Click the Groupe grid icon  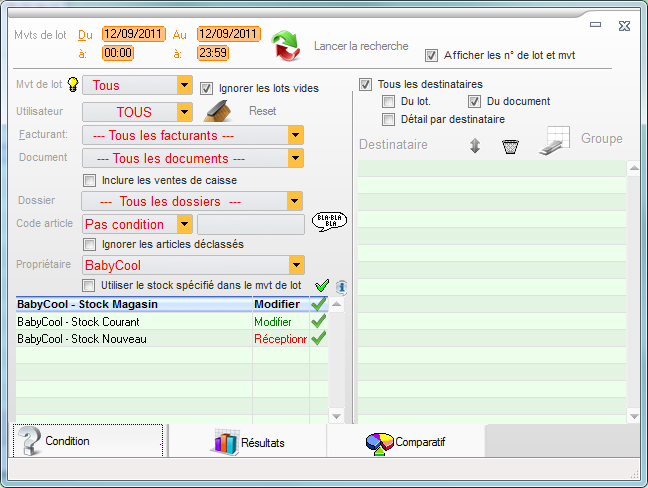point(556,141)
